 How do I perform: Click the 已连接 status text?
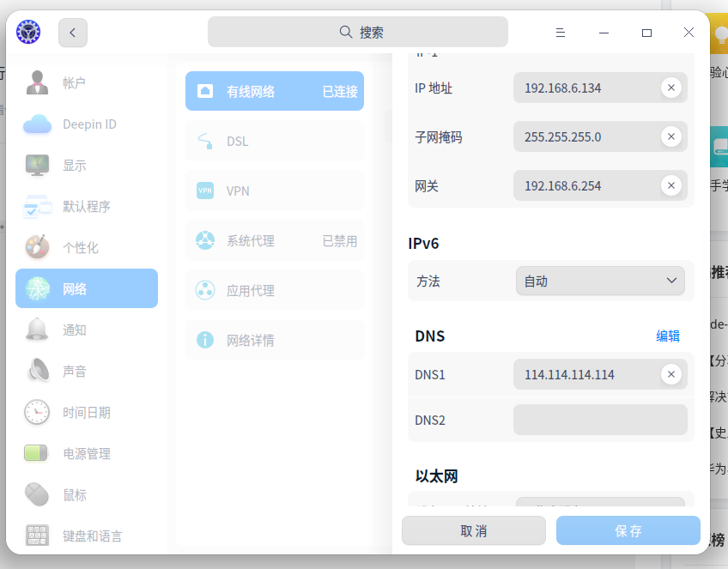click(x=340, y=92)
